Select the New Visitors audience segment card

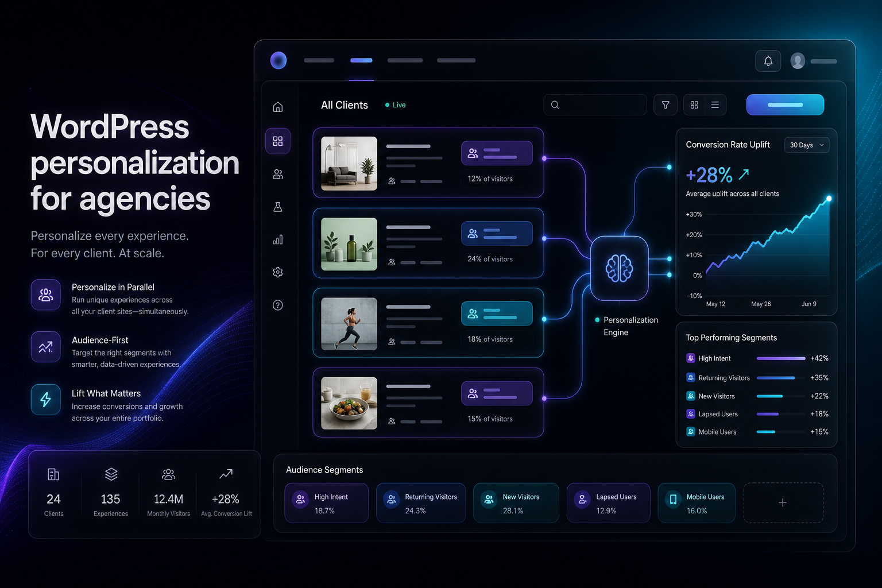point(516,503)
